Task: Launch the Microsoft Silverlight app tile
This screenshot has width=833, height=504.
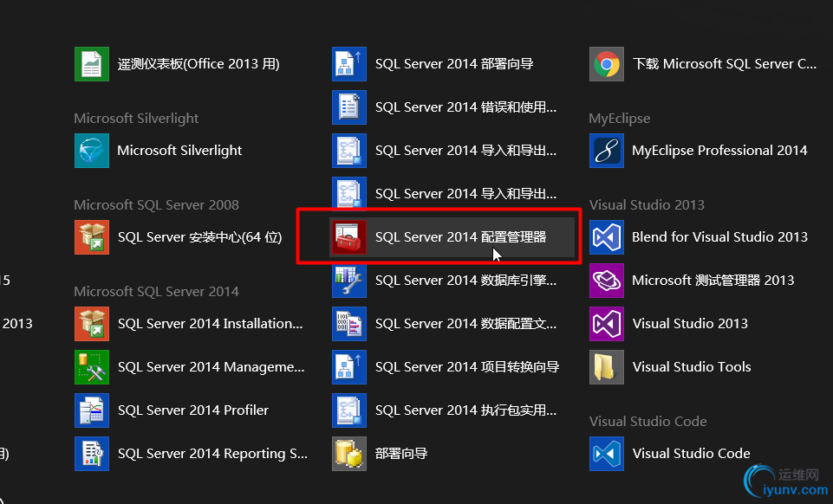Action: pos(159,151)
